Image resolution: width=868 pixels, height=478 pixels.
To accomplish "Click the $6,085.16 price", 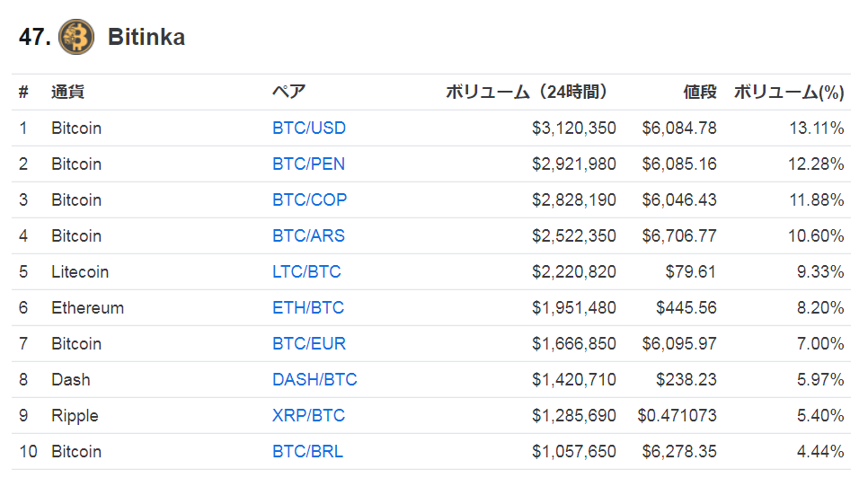I will click(679, 164).
